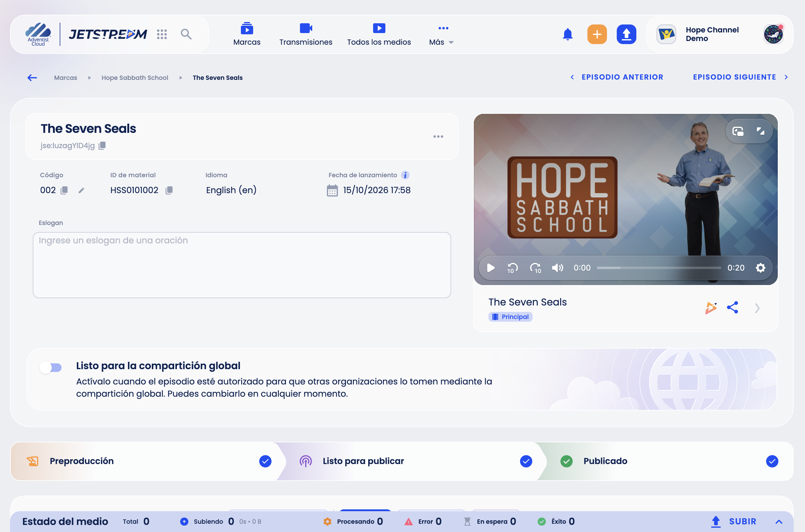
Task: Click the search magnifier icon
Action: 186,34
